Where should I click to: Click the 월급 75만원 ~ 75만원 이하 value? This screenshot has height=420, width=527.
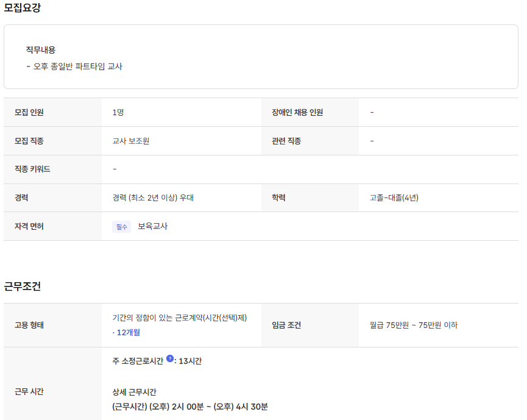pos(414,325)
